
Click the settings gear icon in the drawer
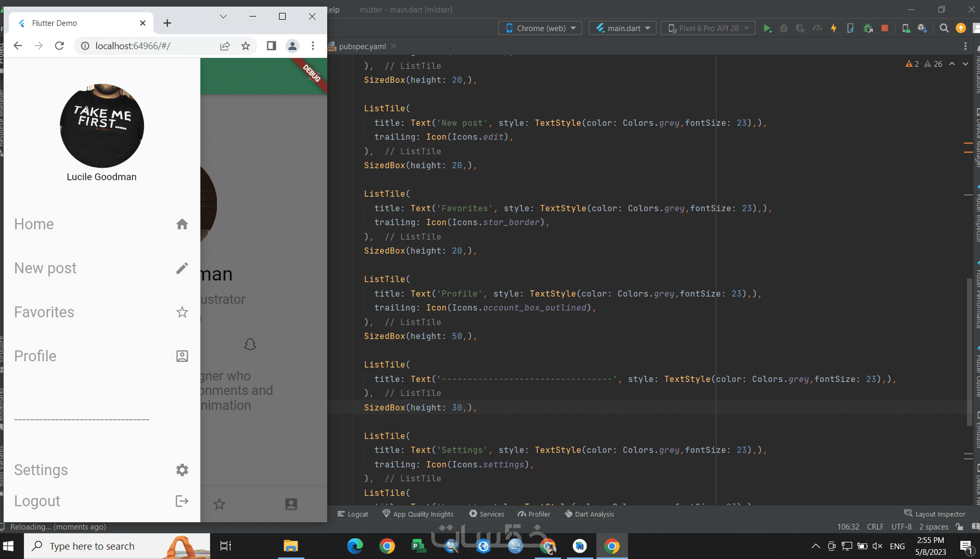182,470
